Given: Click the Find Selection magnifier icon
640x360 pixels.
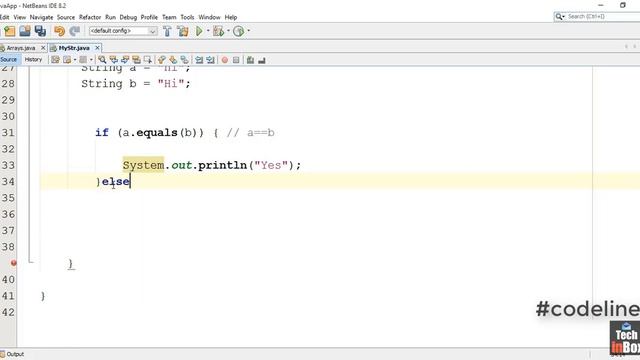Looking at the screenshot, I should coord(102,60).
